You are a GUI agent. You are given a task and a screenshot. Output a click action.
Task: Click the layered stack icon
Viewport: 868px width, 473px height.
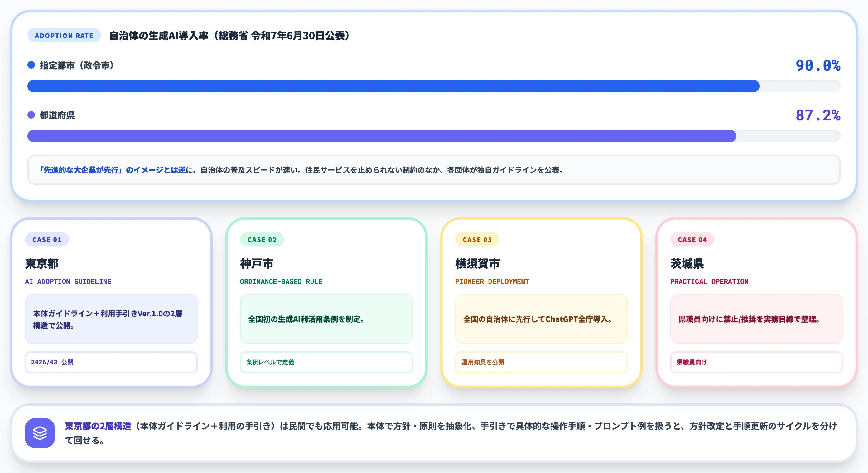tap(40, 433)
